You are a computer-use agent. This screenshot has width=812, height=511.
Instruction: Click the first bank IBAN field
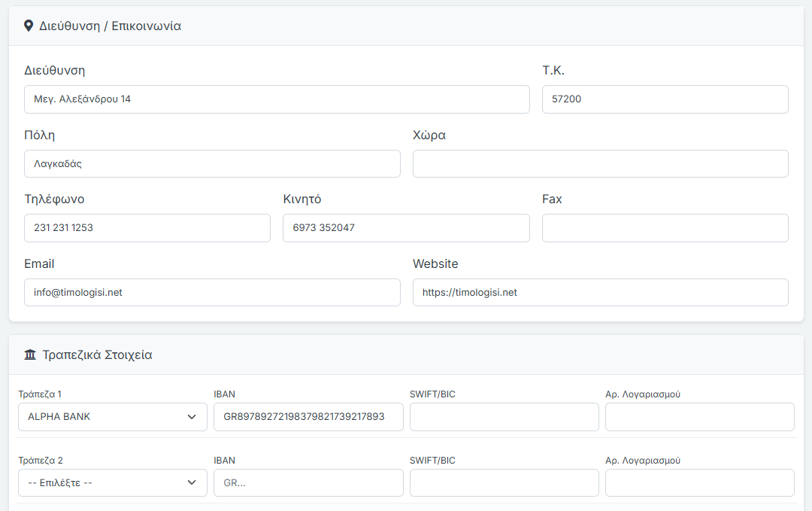click(x=308, y=417)
